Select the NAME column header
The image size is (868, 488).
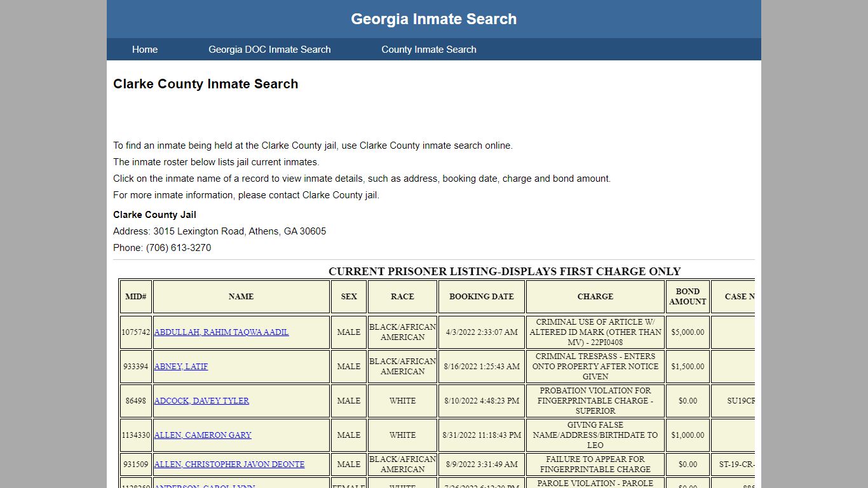click(241, 297)
